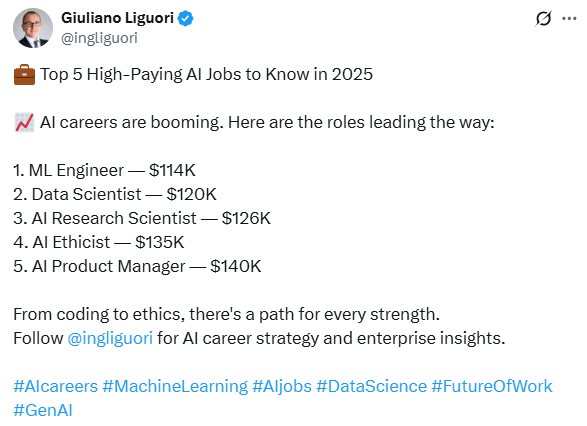Click the Grok slash-circle icon
The width and height of the screenshot is (587, 426).
[543, 18]
